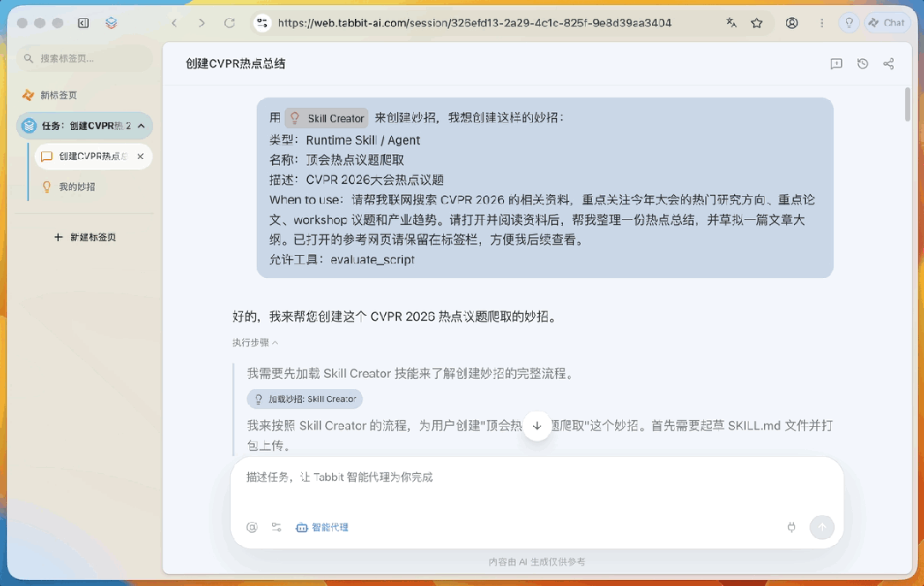Viewport: 924px width, 586px height.
Task: Click the chat scrollbar thumb
Action: 908,104
